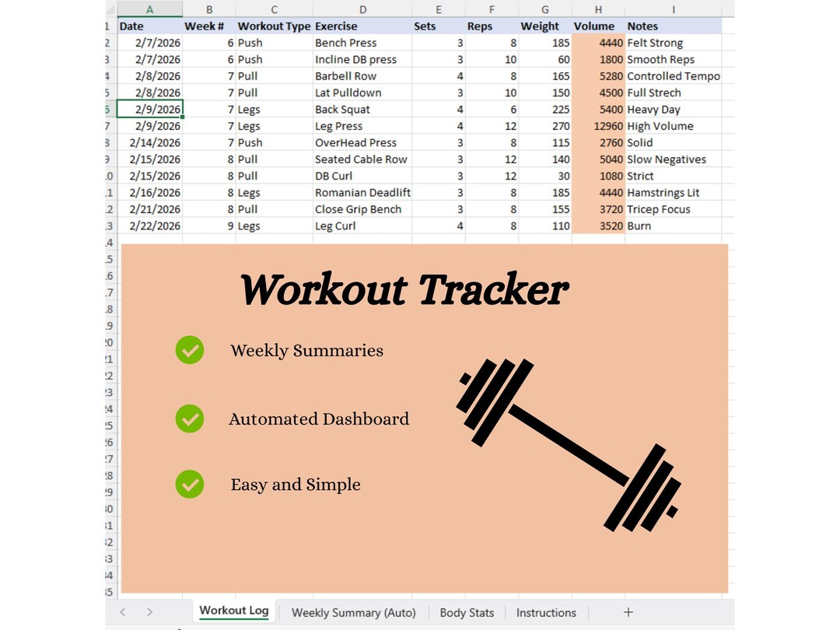The width and height of the screenshot is (840, 630).
Task: Select the 2/22/2026 date cell
Action: coord(149,226)
